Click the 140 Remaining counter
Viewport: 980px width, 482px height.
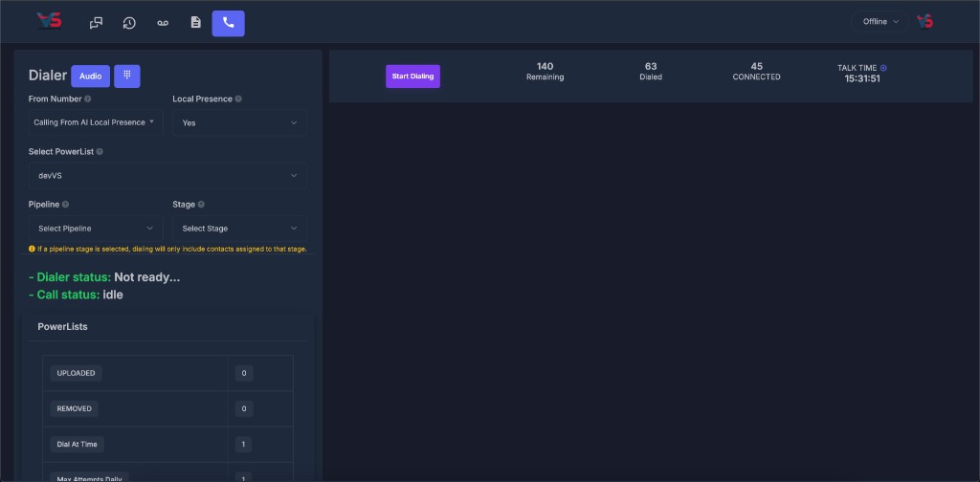click(545, 71)
